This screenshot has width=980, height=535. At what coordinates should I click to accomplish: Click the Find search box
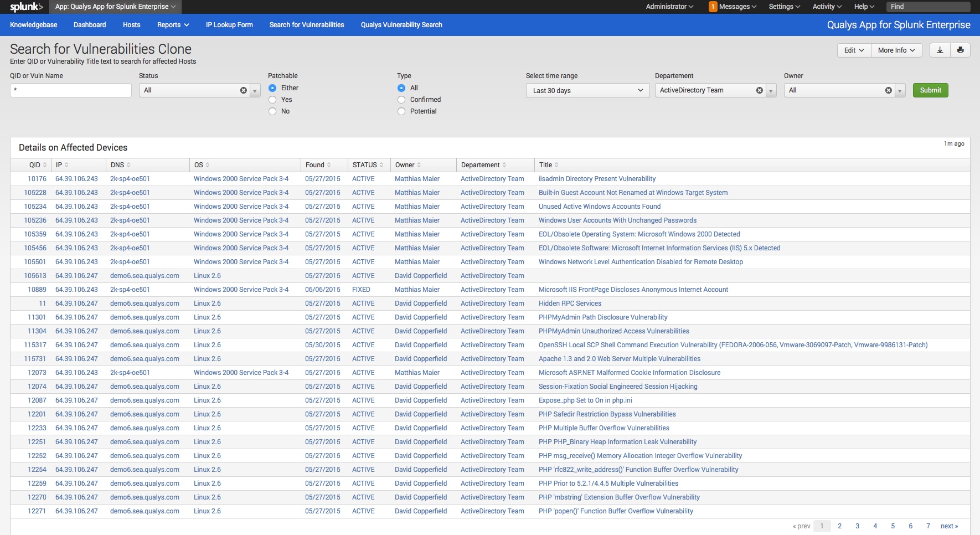(x=928, y=7)
